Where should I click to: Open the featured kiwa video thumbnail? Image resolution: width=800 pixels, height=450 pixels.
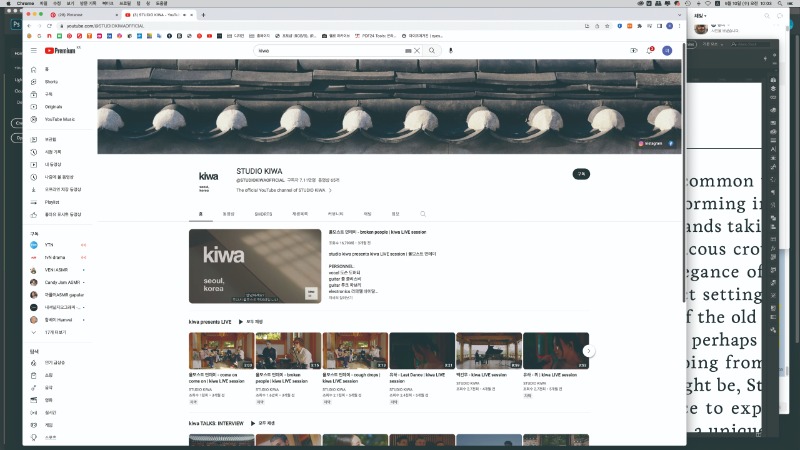(255, 266)
